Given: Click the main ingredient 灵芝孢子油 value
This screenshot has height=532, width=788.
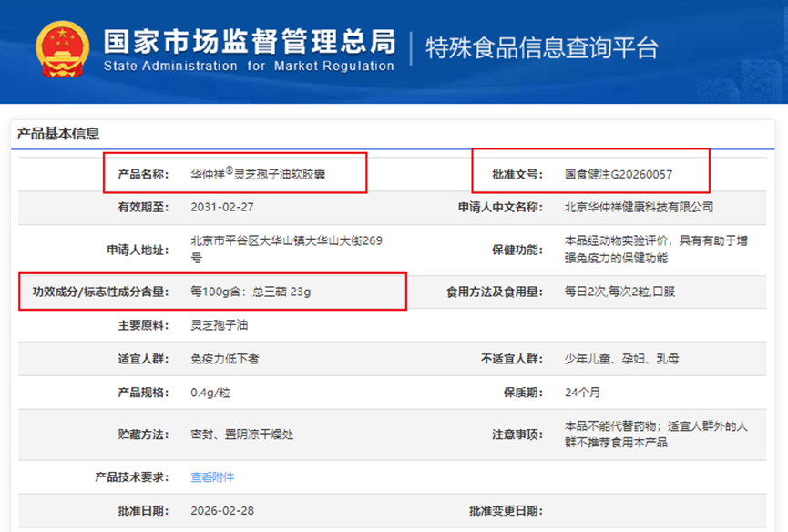Looking at the screenshot, I should pyautogui.click(x=220, y=325).
